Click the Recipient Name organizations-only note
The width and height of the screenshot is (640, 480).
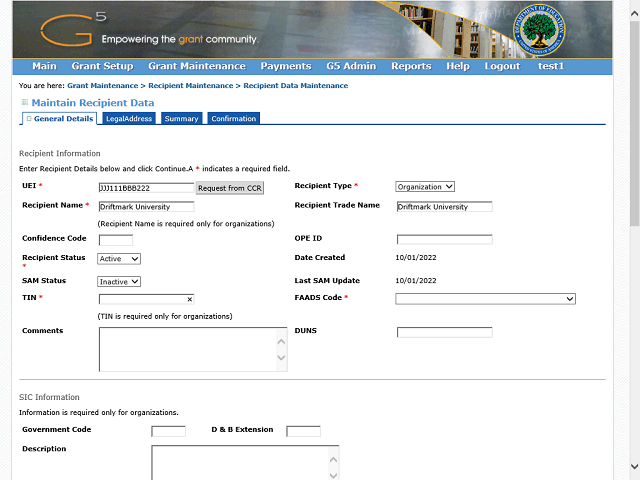pyautogui.click(x=186, y=224)
